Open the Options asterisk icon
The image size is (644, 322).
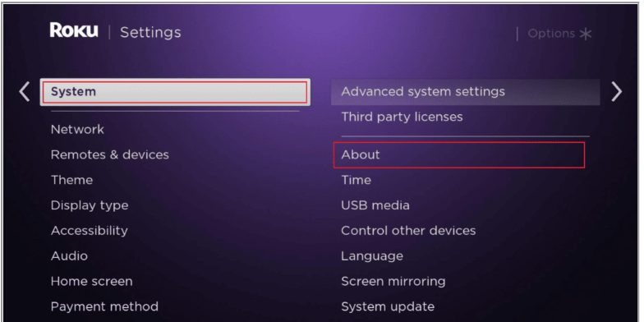(x=585, y=34)
